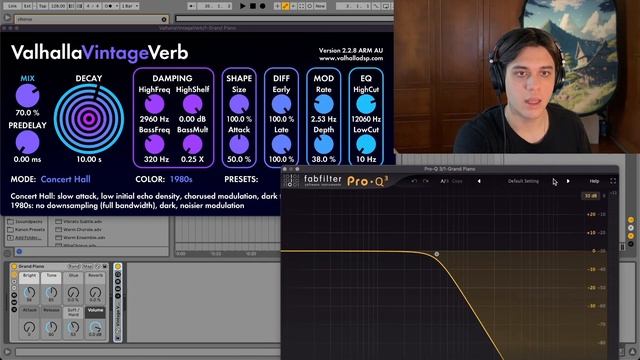Click the www.valhalladsp.com link

pos(351,58)
